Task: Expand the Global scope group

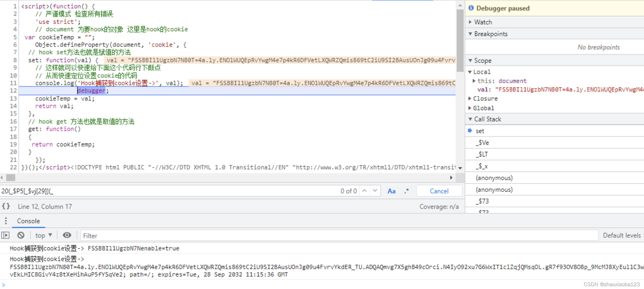Action: [x=481, y=108]
